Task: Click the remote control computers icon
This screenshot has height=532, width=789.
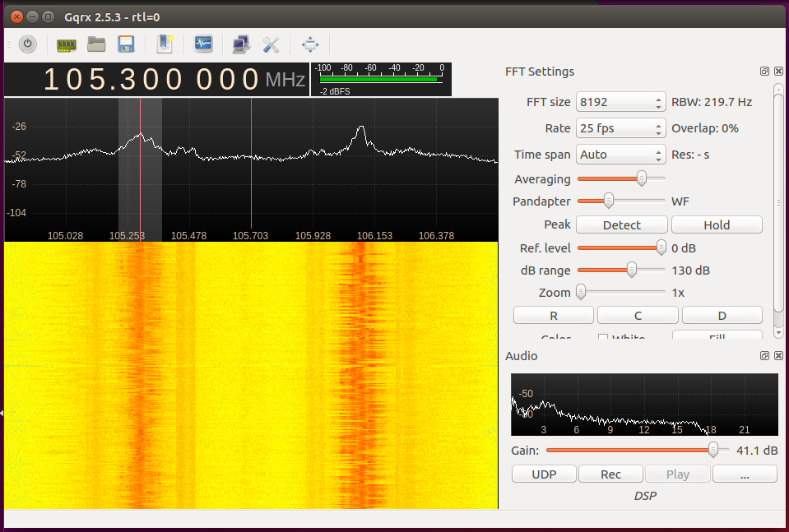Action: 242,44
